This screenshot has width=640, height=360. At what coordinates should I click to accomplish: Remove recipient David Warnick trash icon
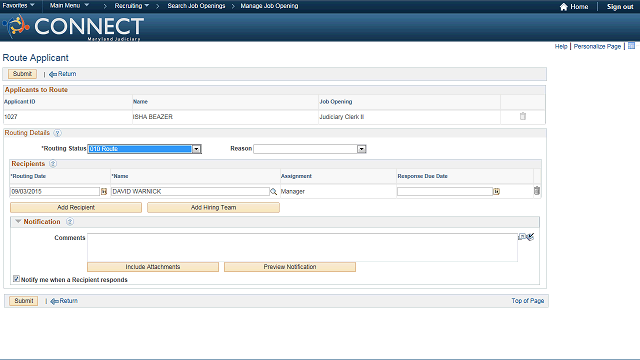[537, 191]
